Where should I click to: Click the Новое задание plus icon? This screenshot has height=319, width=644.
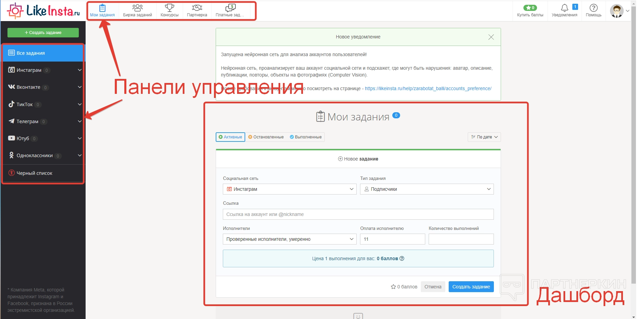point(340,159)
